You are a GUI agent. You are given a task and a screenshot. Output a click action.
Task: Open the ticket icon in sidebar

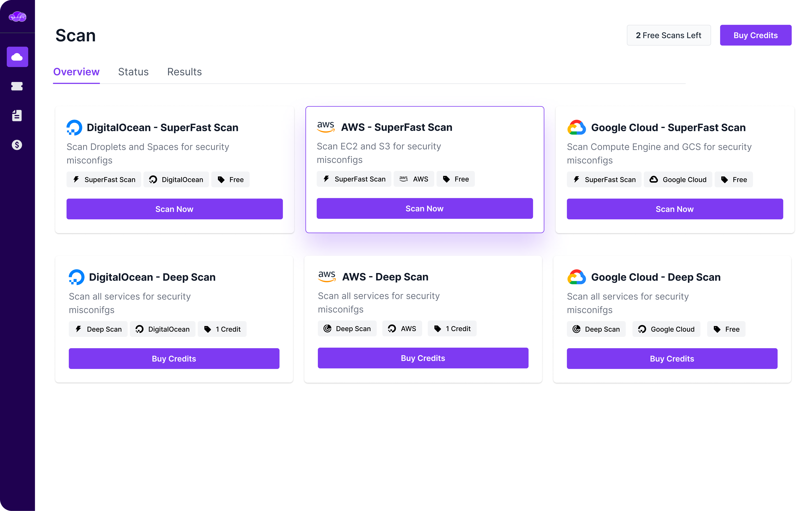pyautogui.click(x=17, y=86)
